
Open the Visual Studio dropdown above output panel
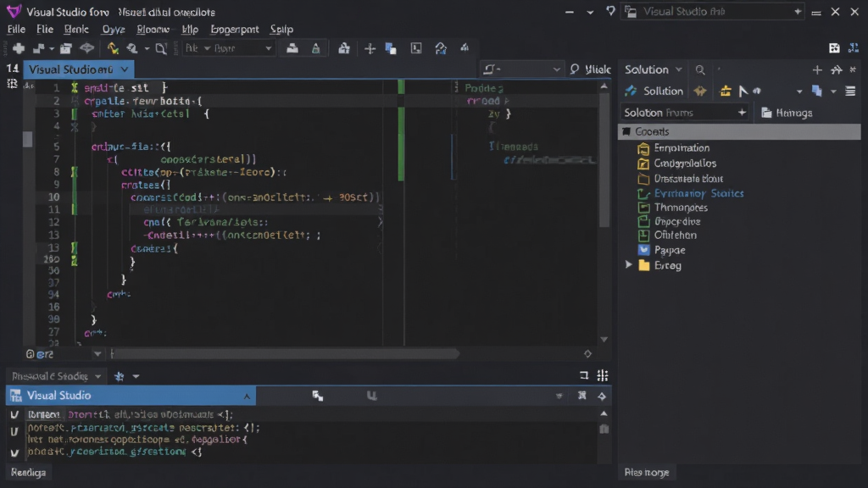click(x=98, y=377)
